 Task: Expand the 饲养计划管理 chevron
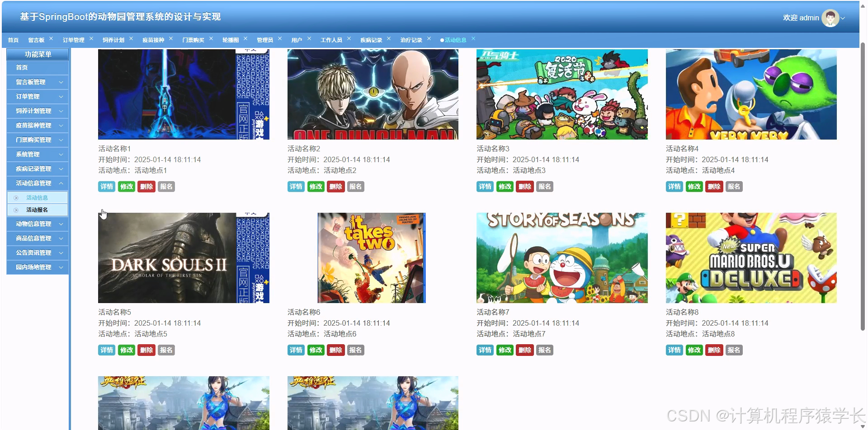tap(61, 111)
